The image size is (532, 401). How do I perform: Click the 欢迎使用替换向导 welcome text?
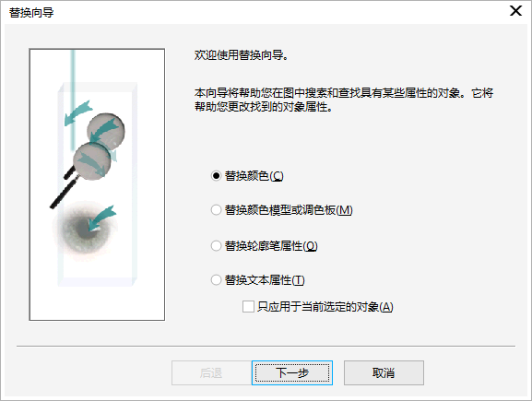tap(242, 54)
